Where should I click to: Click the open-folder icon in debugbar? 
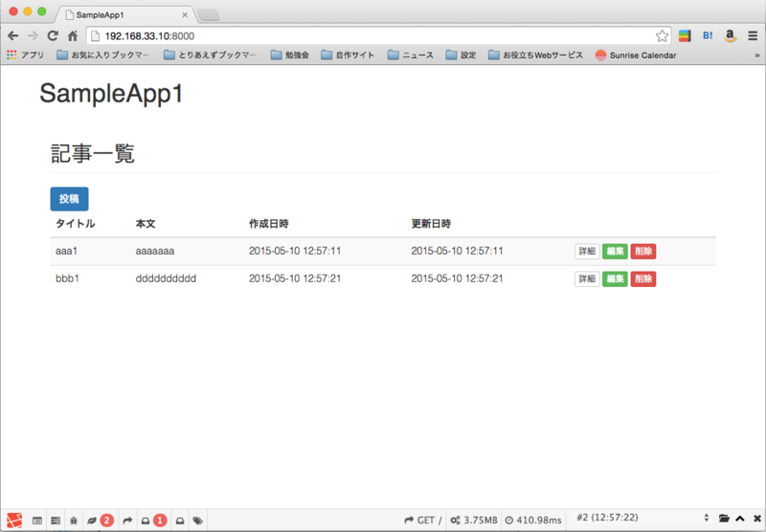pos(724,519)
